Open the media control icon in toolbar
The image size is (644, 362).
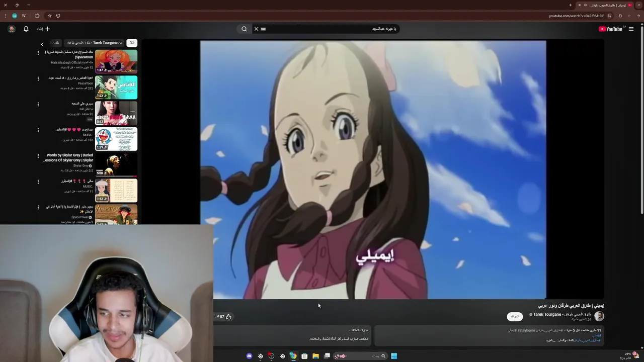pyautogui.click(x=23, y=16)
